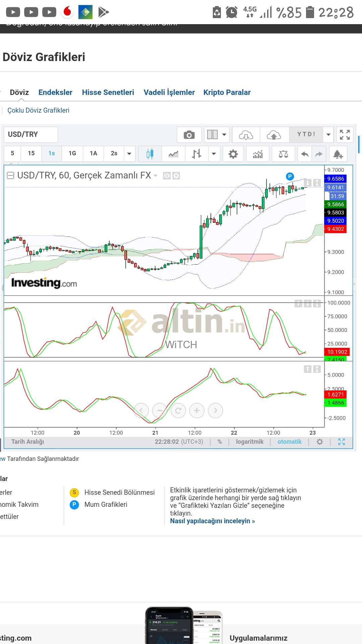Follow the Nasıl yapılacağını inceleyin link

tap(213, 521)
